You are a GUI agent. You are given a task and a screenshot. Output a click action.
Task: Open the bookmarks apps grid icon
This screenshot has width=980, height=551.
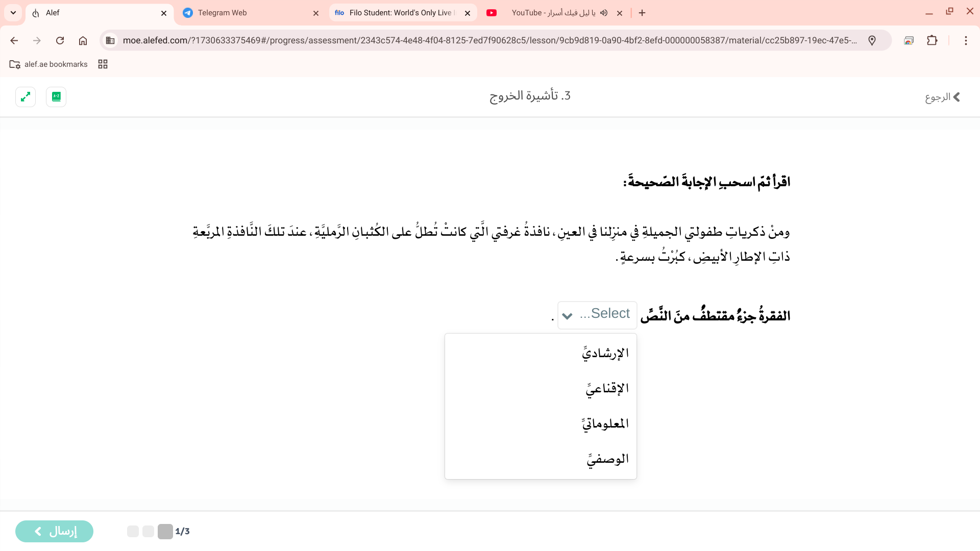[x=103, y=64]
